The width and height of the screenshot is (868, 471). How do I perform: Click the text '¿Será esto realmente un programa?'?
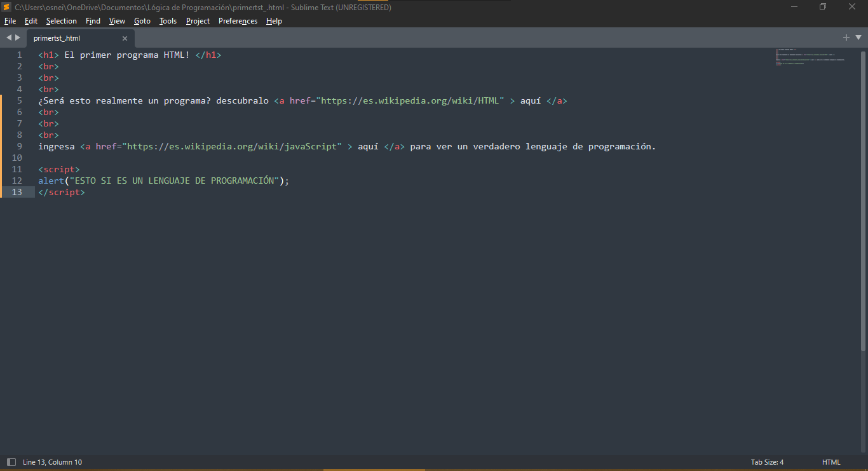coord(125,100)
